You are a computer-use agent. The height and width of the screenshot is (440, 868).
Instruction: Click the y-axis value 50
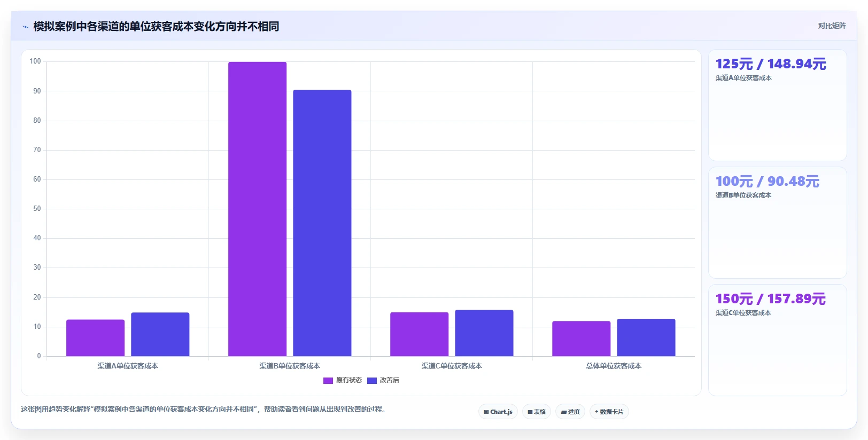pos(37,209)
